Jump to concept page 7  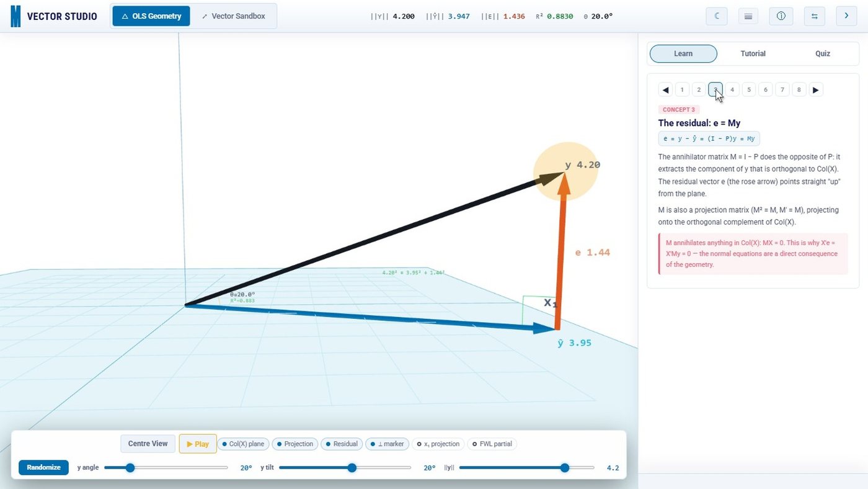pos(782,90)
